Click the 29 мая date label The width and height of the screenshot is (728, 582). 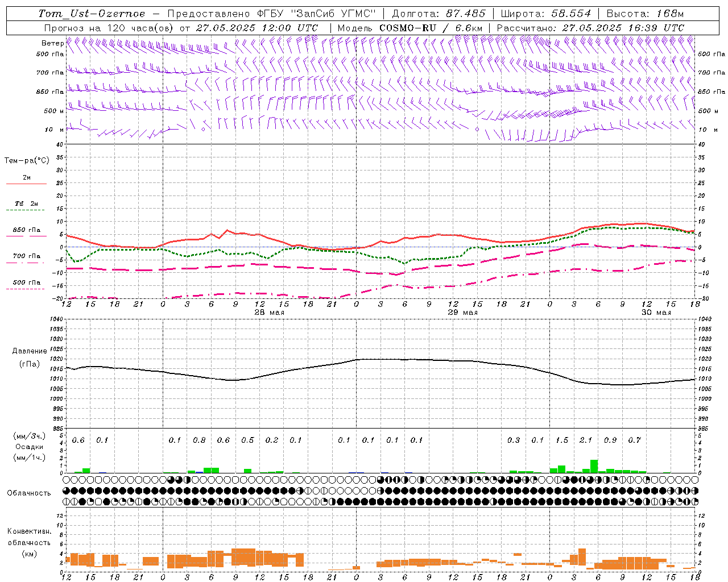pos(463,313)
